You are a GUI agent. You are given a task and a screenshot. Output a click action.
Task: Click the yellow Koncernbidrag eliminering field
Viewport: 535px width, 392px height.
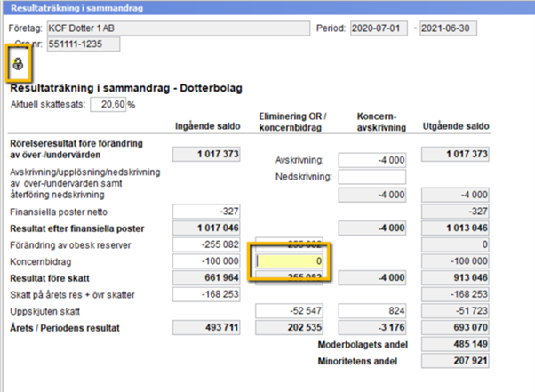tap(289, 261)
